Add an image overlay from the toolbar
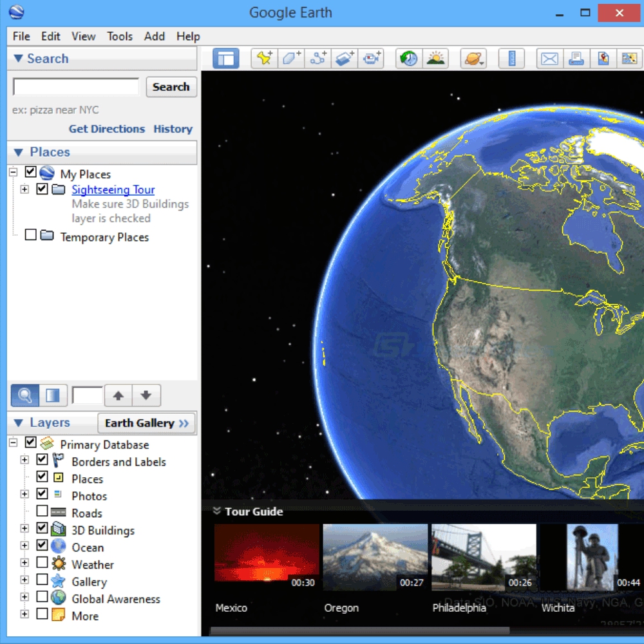This screenshot has height=644, width=644. [x=345, y=59]
